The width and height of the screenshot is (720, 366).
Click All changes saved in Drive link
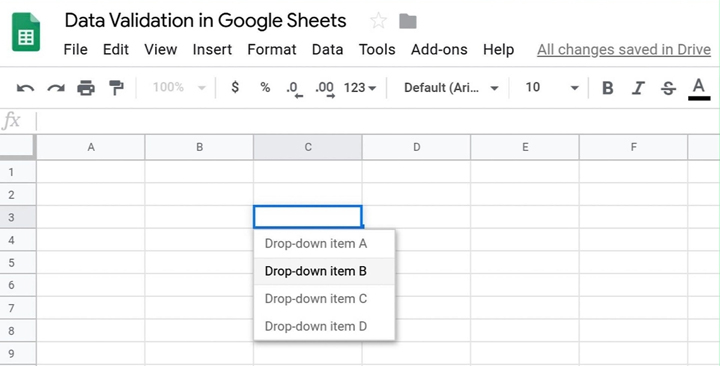(x=624, y=50)
